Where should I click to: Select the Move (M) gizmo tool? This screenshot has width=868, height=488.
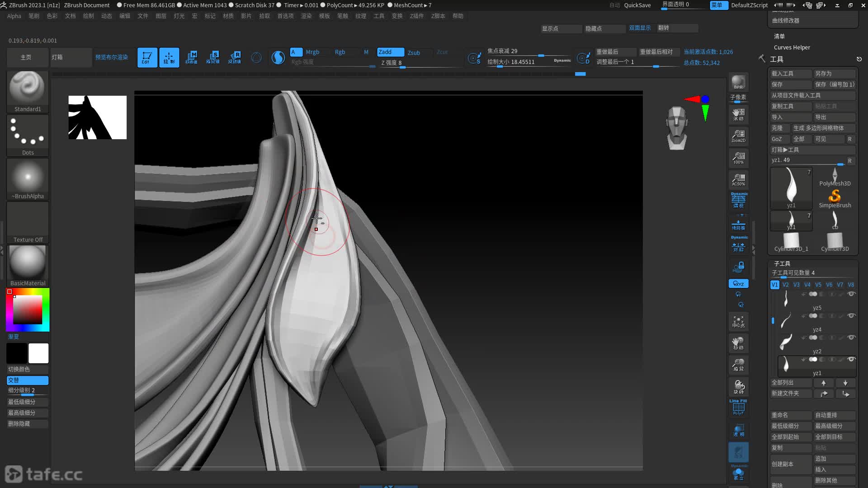(191, 57)
